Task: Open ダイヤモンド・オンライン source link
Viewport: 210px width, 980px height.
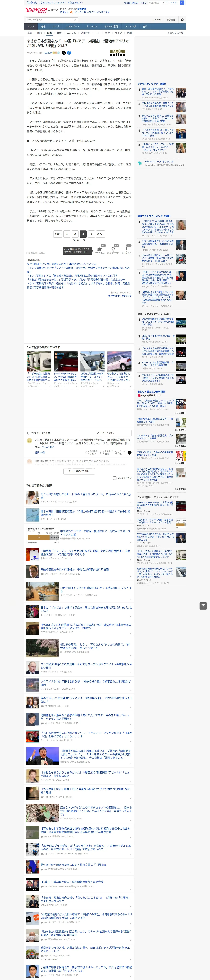Action: pos(120,296)
